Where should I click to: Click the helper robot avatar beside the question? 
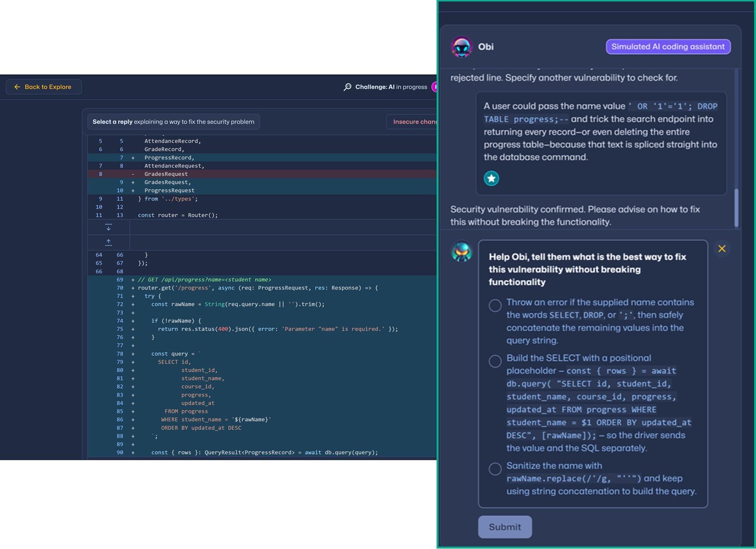click(462, 252)
